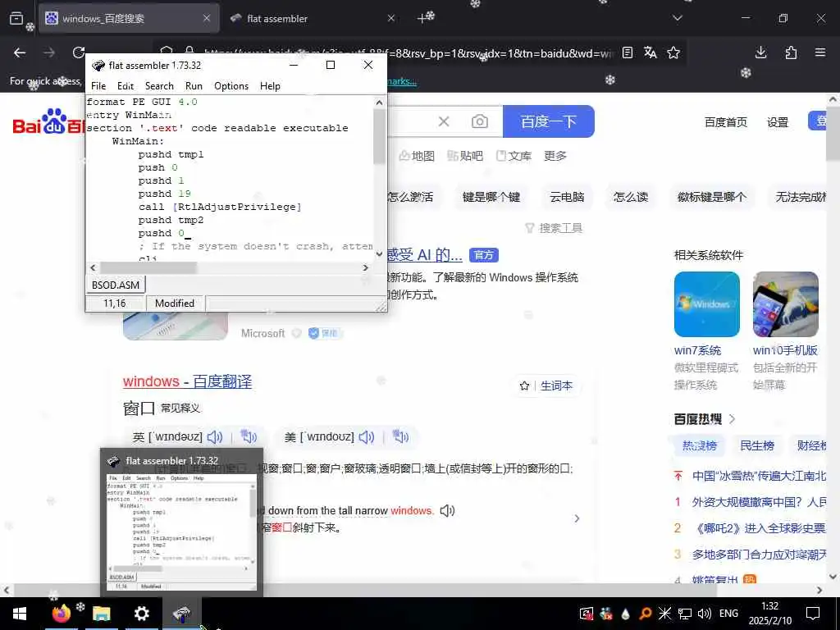The height and width of the screenshot is (630, 840).
Task: Click the editor horizontal scrollbar thumb
Action: tap(148, 267)
